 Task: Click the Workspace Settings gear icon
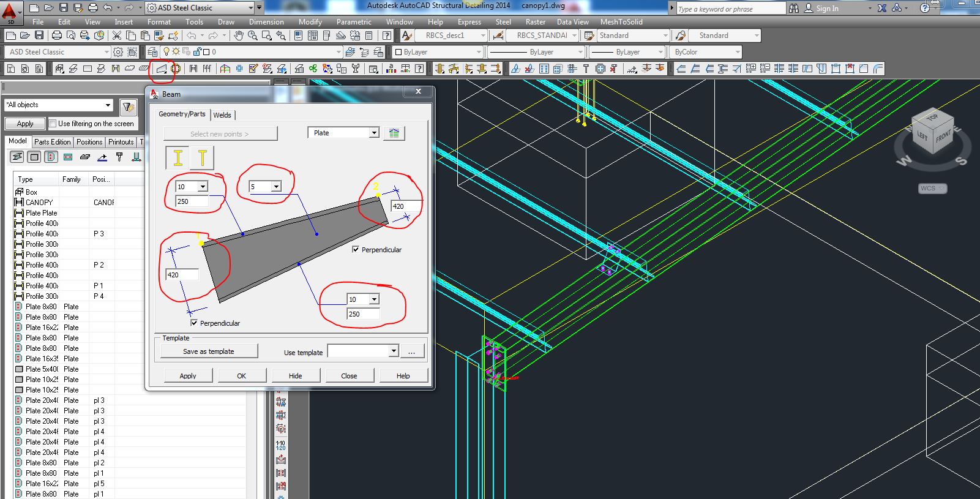click(118, 52)
